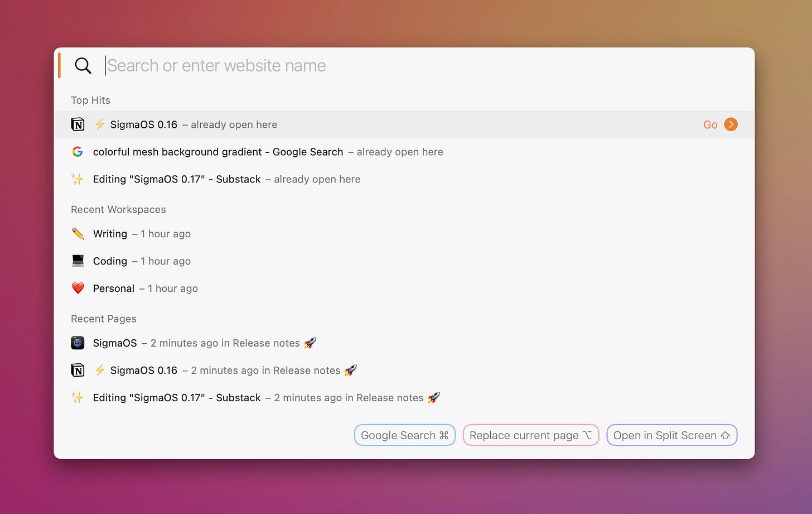812x514 pixels.
Task: Click the orange Go arrow circle icon
Action: (x=731, y=124)
